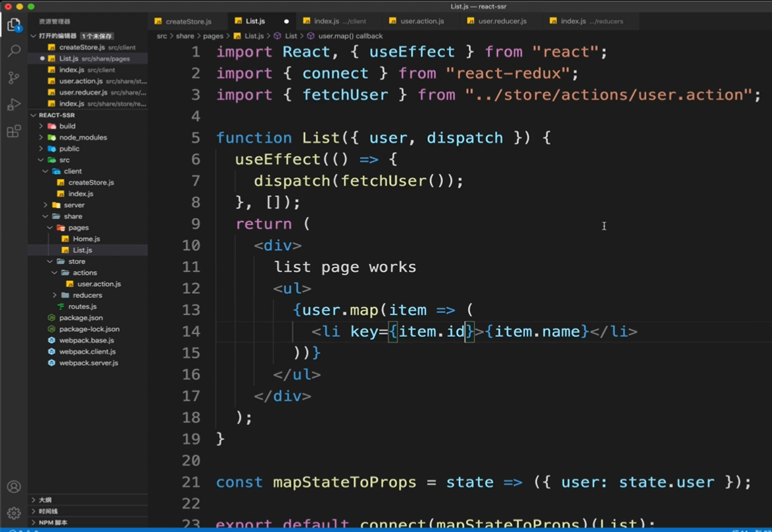
Task: Open index.js src/client in open editors
Action: click(x=88, y=70)
